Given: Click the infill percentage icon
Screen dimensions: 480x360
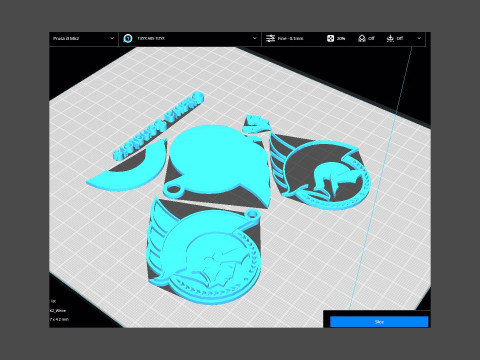Looking at the screenshot, I should [x=330, y=38].
